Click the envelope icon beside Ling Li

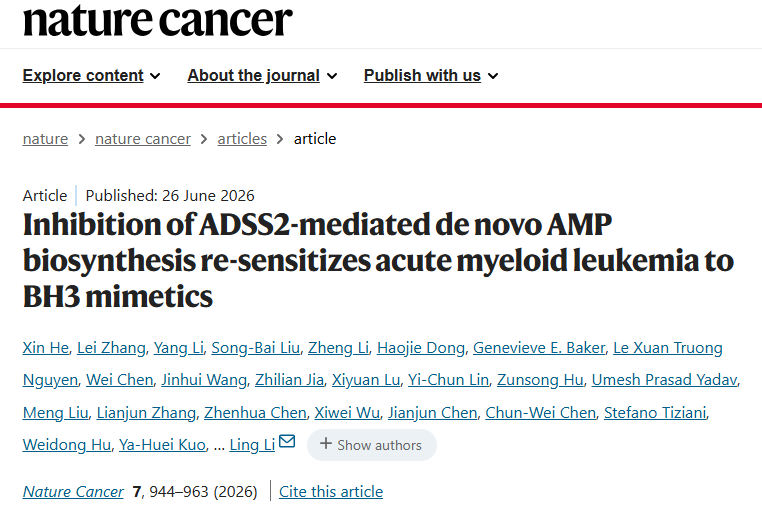click(x=287, y=441)
